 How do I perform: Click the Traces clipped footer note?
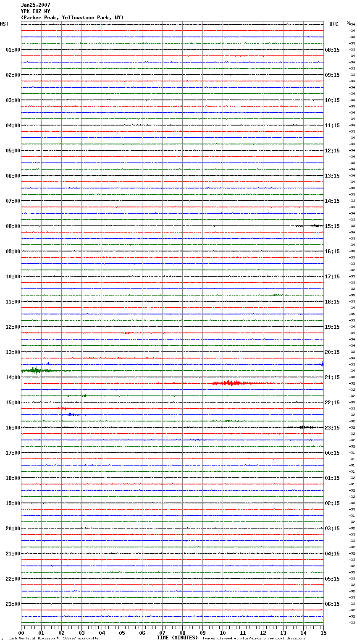click(254, 638)
